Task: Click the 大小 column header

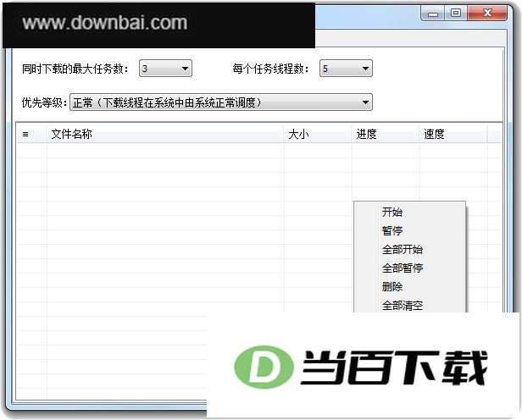Action: [318, 134]
